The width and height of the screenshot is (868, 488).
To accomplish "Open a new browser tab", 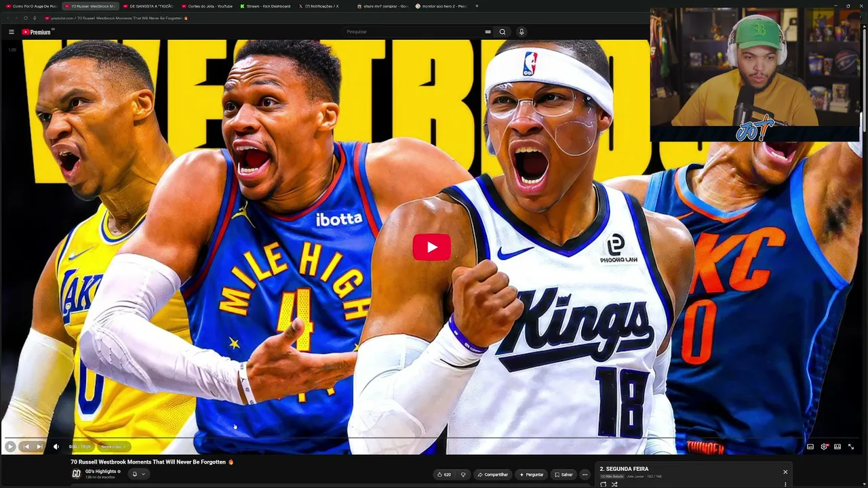I will [x=477, y=6].
